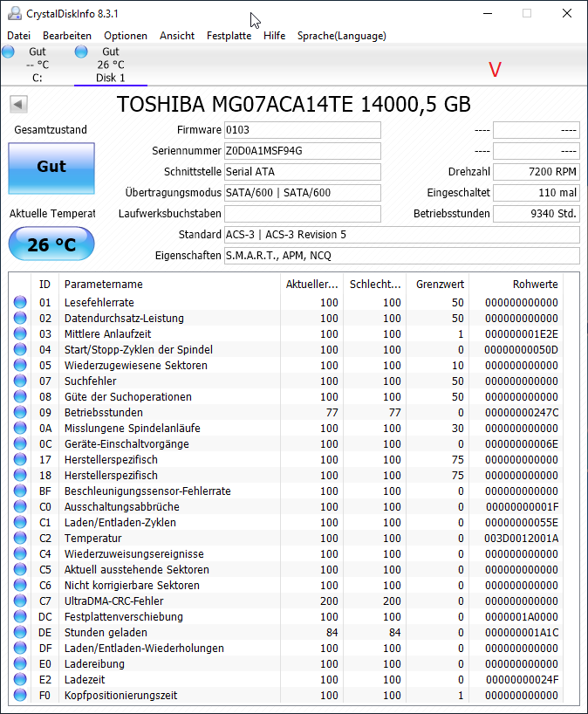
Task: Select the Disk 1 tab
Action: click(111, 65)
